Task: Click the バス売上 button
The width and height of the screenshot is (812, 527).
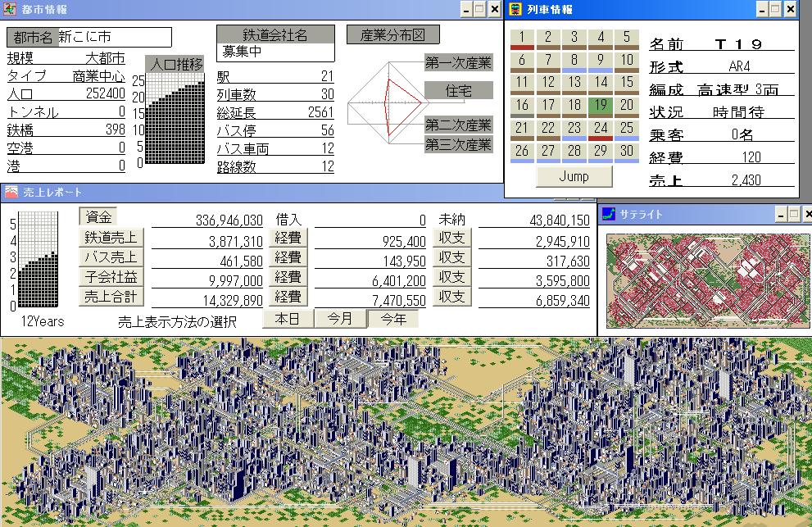Action: coord(111,257)
